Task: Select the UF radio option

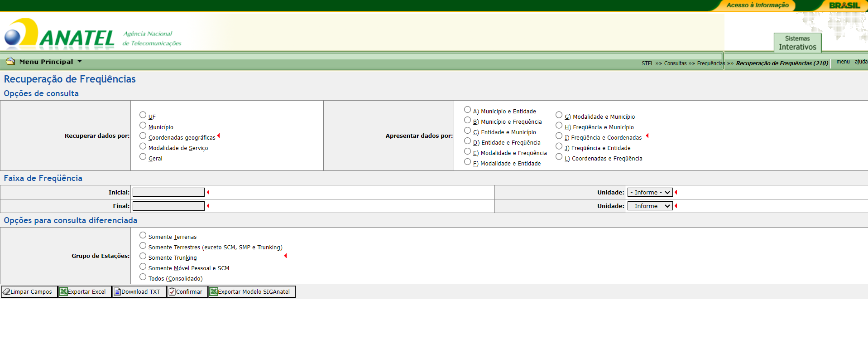Action: click(x=143, y=115)
